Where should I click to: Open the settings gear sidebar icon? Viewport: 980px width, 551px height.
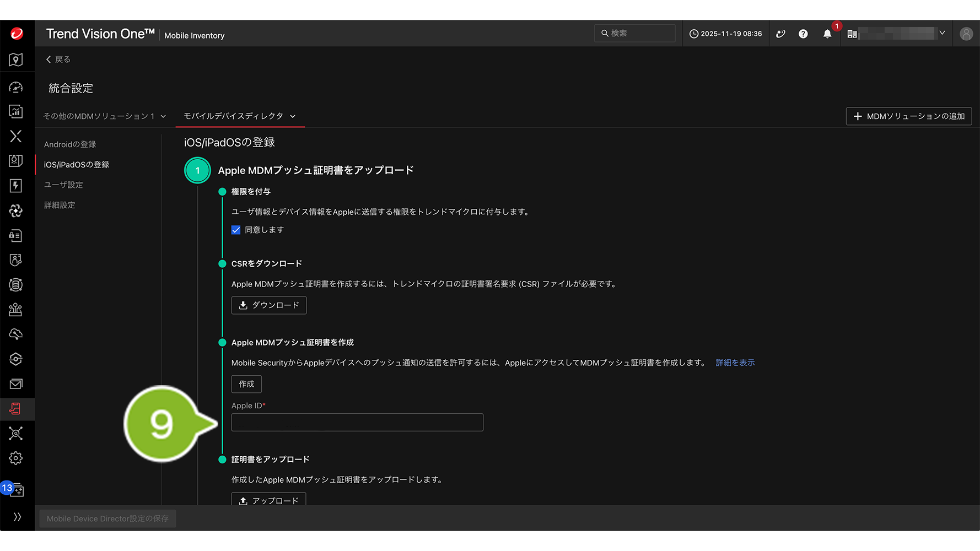16,458
